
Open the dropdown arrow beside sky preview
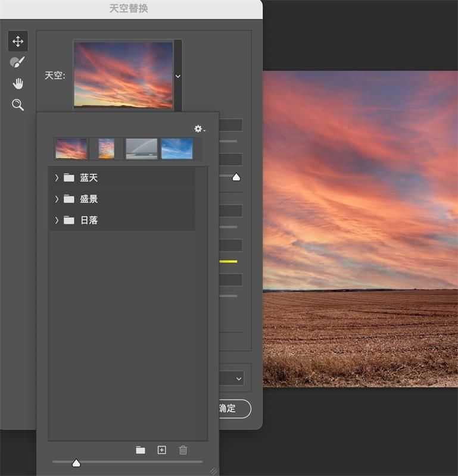point(177,76)
